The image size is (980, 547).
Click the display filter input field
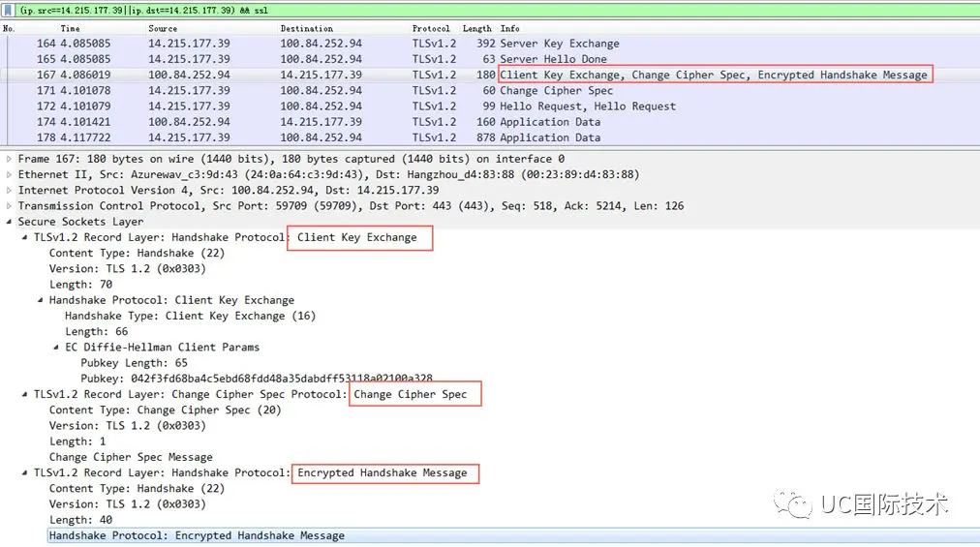coord(497,10)
